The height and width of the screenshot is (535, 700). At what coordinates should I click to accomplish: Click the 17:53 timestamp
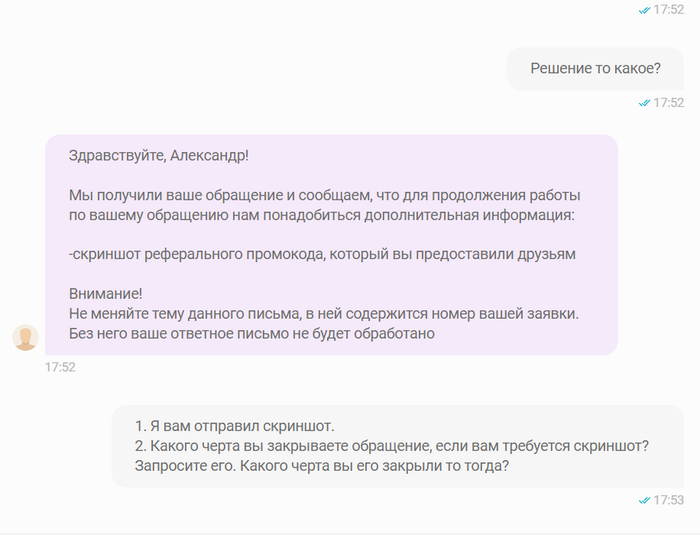tap(668, 499)
